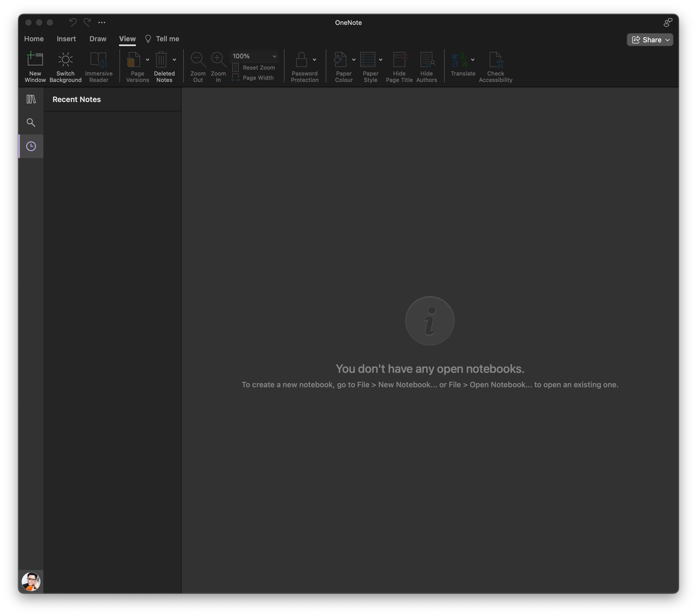697x616 pixels.
Task: Show notebooks list from sidebar
Action: (31, 99)
